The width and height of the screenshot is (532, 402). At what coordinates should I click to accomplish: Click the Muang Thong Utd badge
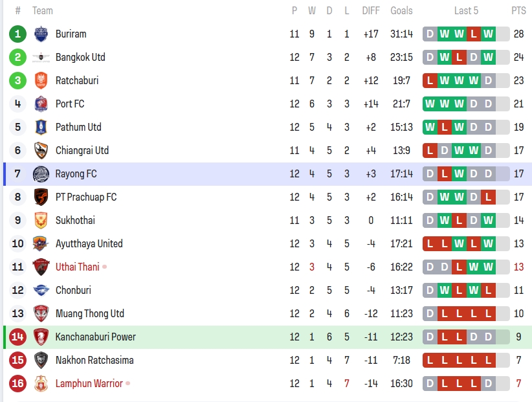pos(41,313)
